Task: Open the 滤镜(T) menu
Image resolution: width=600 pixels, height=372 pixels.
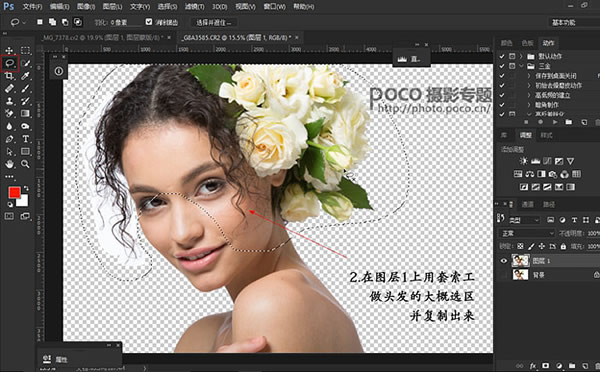Action: pos(194,7)
